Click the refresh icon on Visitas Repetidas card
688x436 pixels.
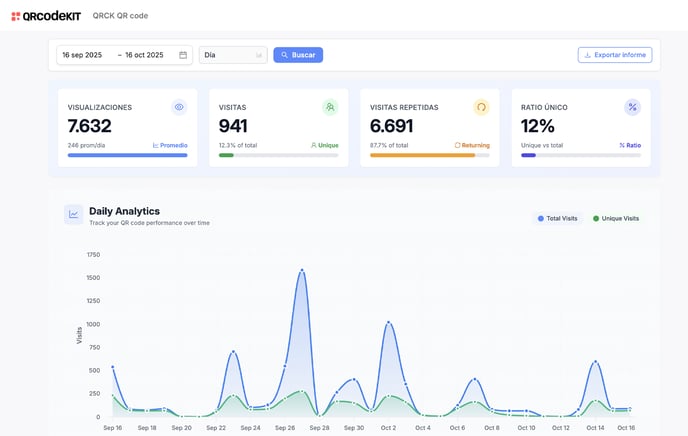tap(481, 107)
